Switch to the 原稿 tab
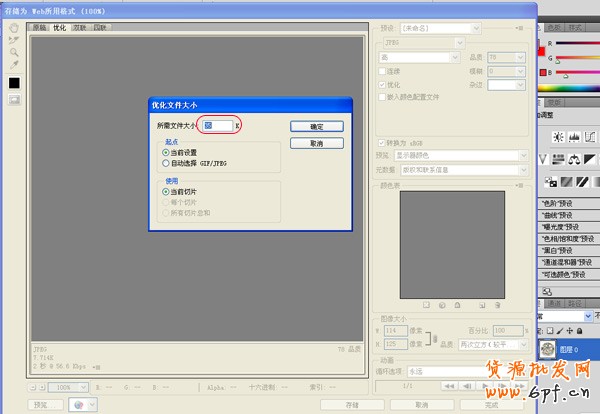600x414 pixels. tap(40, 28)
